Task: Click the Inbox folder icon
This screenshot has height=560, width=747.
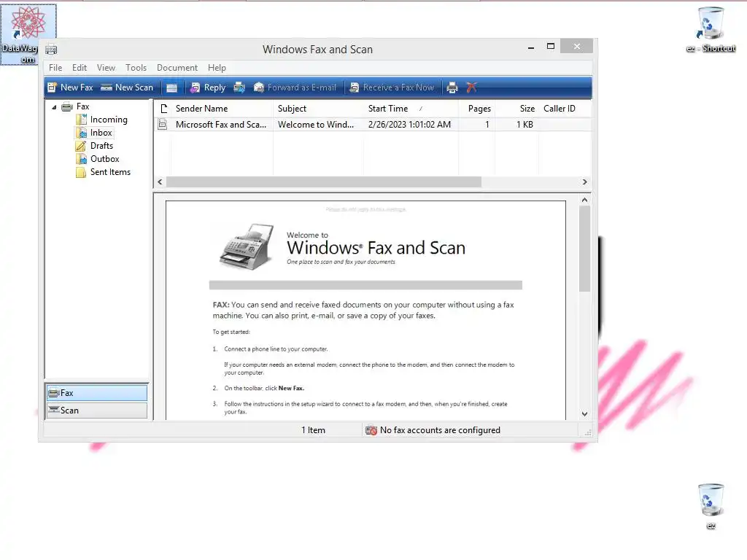Action: [x=82, y=133]
